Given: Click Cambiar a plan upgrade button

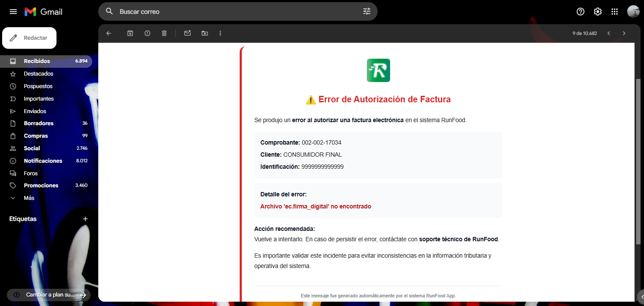Looking at the screenshot, I should click(x=48, y=295).
